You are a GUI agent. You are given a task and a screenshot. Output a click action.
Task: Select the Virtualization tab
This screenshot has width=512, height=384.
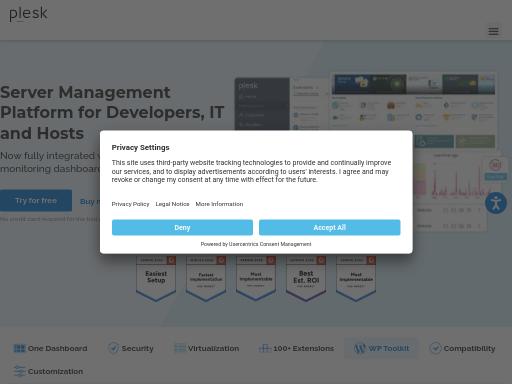[207, 348]
